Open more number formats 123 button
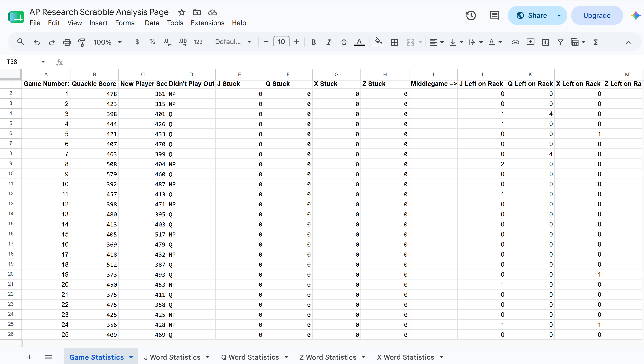The width and height of the screenshot is (644, 364). pyautogui.click(x=198, y=42)
